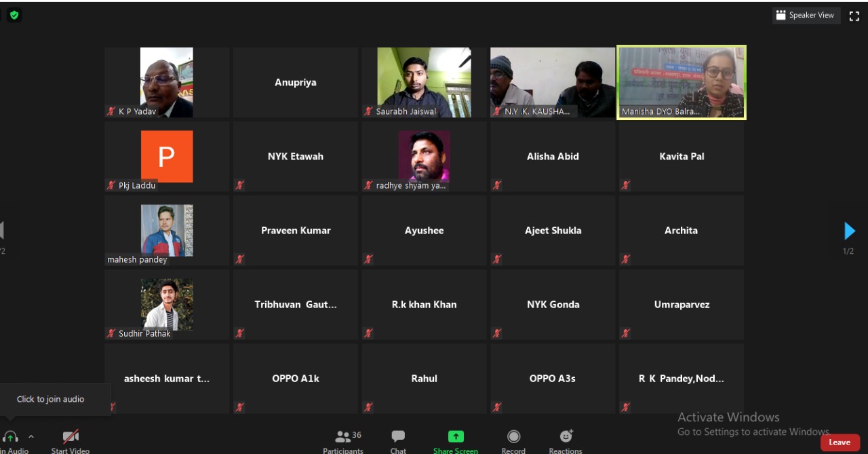The width and height of the screenshot is (868, 454).
Task: Leave the meeting
Action: [x=840, y=442]
